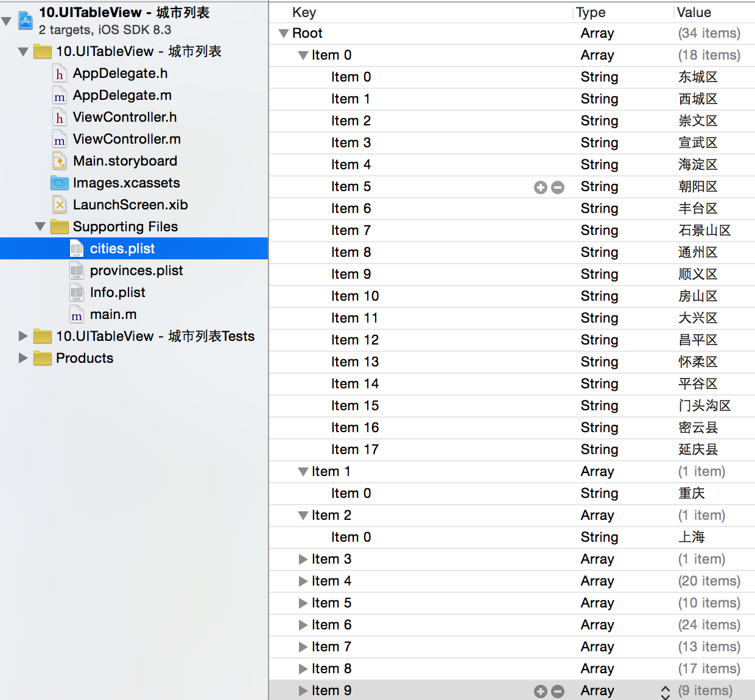Add a row after Item 5 with plus button
This screenshot has height=700, width=755.
tap(541, 187)
